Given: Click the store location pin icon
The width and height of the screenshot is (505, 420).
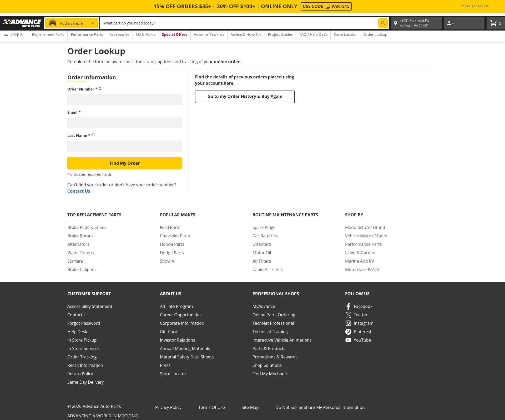Looking at the screenshot, I should tap(395, 23).
